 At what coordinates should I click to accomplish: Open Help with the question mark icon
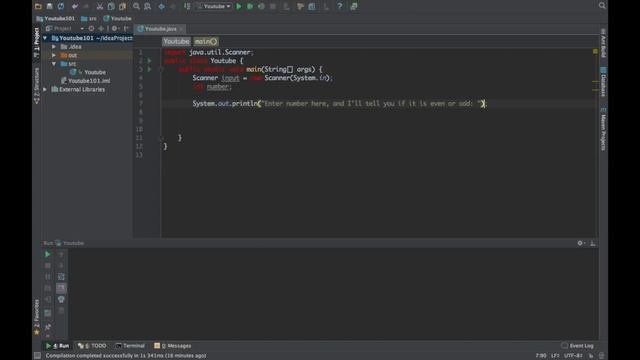(340, 6)
